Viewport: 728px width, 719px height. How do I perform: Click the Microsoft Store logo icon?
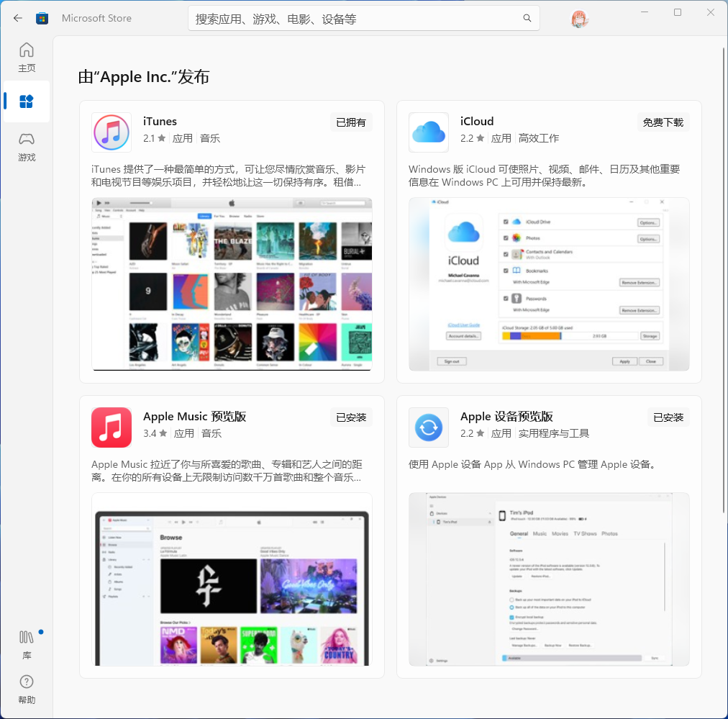click(42, 19)
